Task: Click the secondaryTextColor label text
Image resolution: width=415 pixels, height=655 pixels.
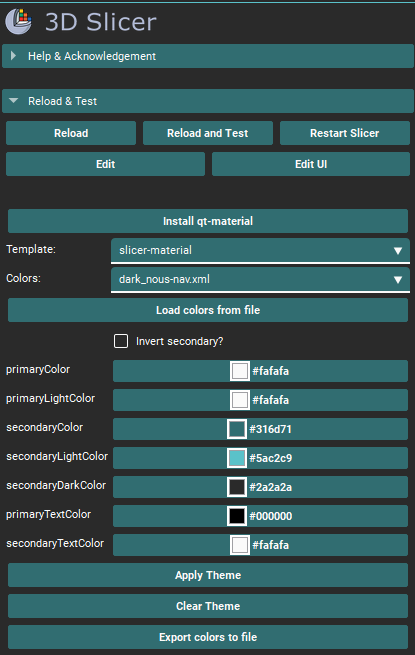Action: coord(55,543)
